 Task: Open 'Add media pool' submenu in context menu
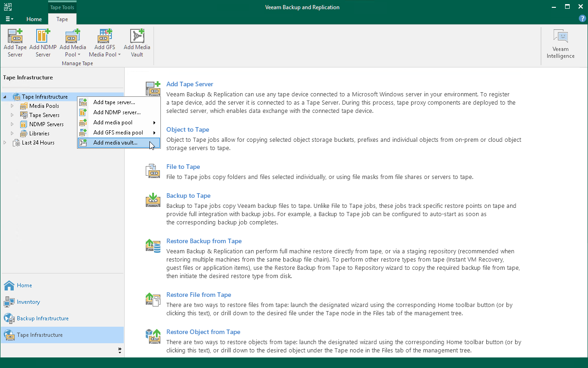click(x=119, y=123)
